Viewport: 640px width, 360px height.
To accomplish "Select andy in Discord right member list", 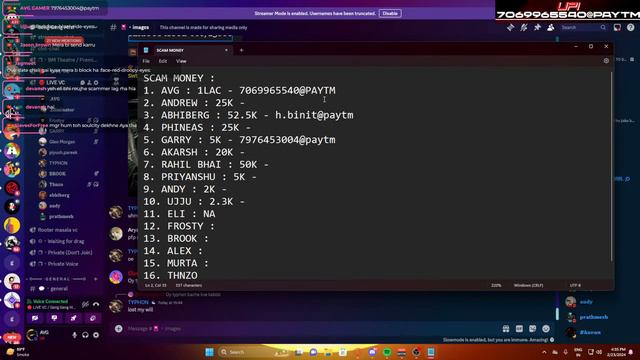I will point(586,302).
